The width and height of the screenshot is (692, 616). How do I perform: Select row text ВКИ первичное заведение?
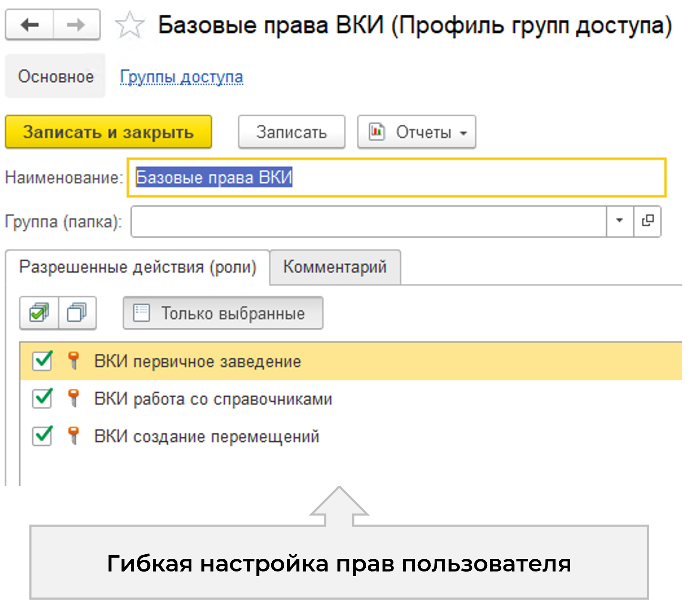click(x=198, y=361)
